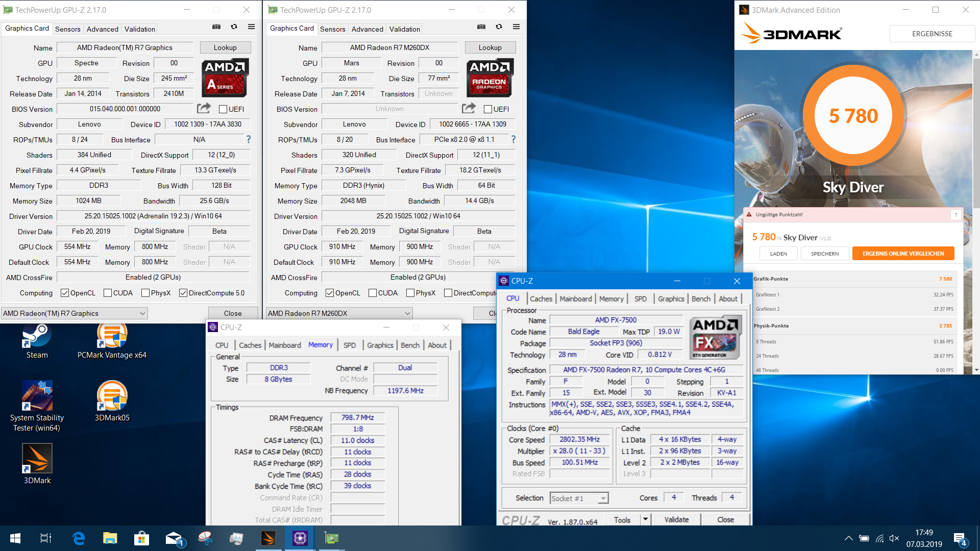The width and height of the screenshot is (980, 551).
Task: Toggle OpenCL checkbox in left GPU-Z
Action: [65, 293]
